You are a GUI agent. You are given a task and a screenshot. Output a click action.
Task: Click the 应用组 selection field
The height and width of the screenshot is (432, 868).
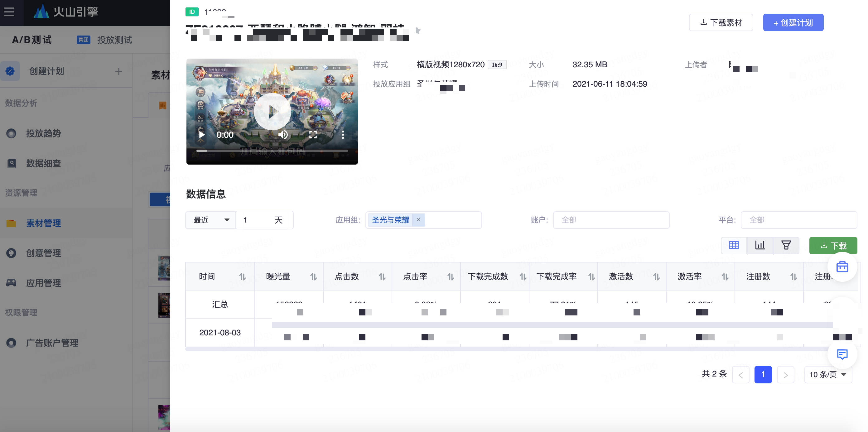pyautogui.click(x=423, y=220)
